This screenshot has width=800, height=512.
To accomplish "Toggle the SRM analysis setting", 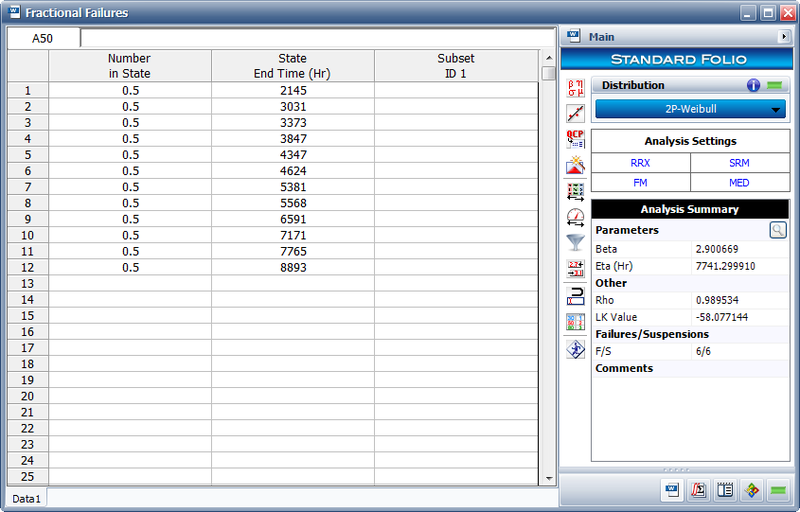I will pyautogui.click(x=739, y=163).
